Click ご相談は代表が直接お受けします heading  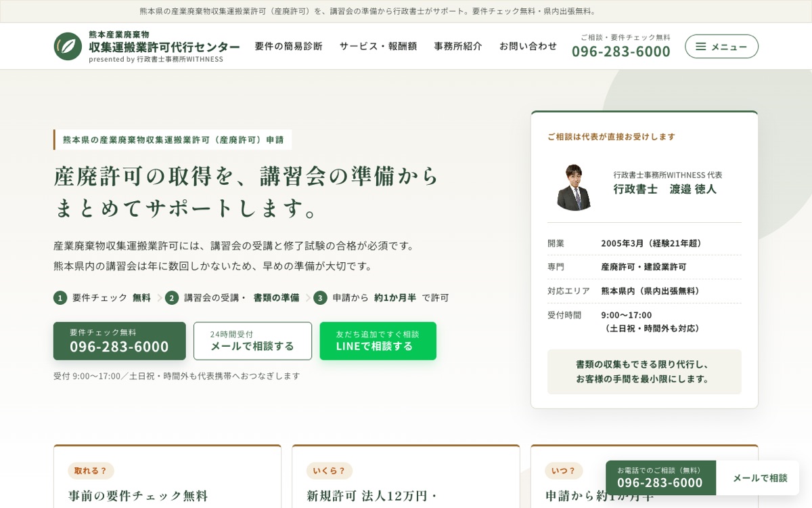tap(611, 136)
